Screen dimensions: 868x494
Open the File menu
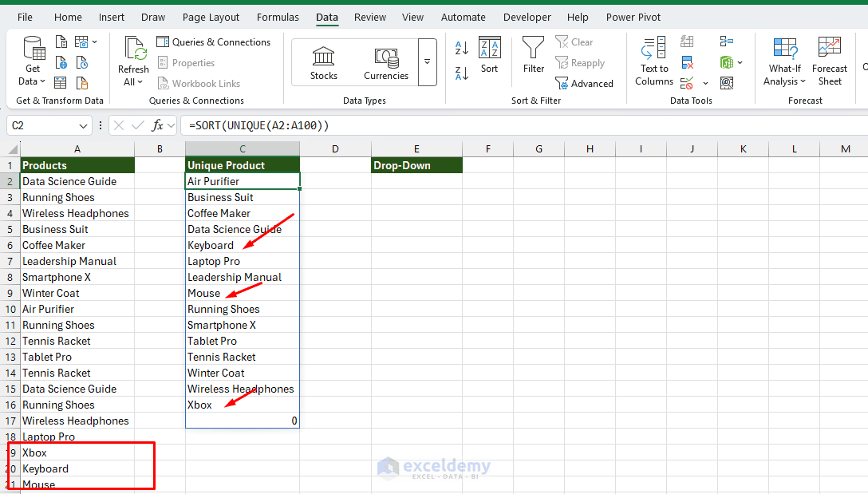point(25,18)
